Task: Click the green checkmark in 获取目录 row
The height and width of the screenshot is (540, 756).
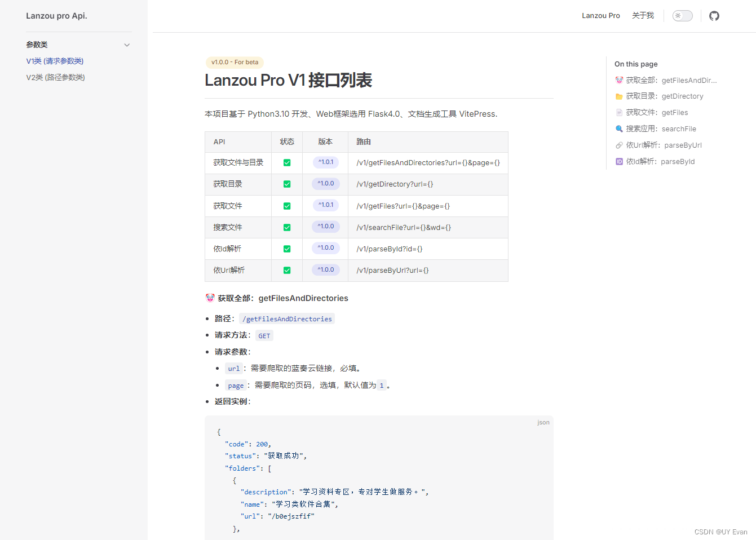Action: click(x=287, y=184)
